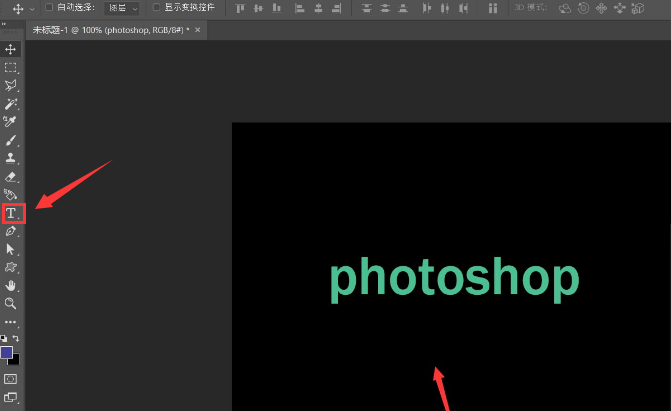Select the Hand tool
The image size is (671, 411).
(10, 286)
